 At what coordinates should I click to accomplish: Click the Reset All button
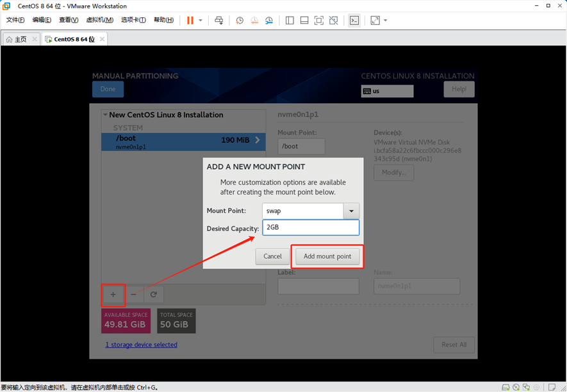454,345
